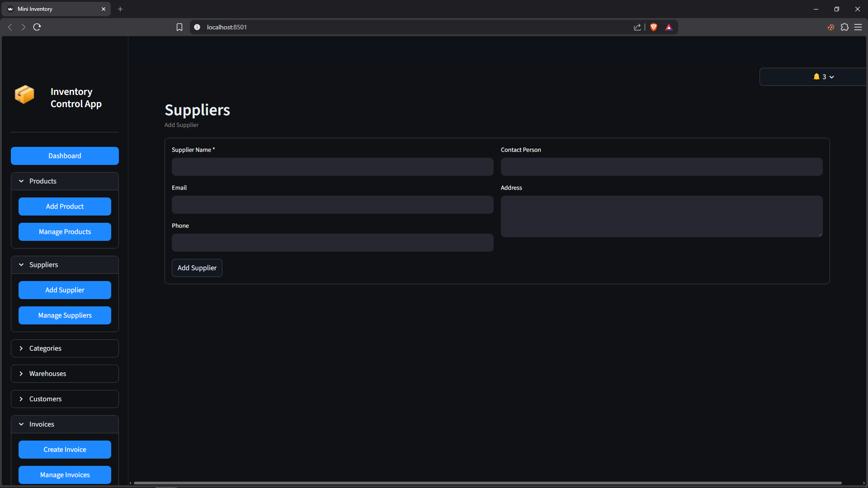The width and height of the screenshot is (868, 488).
Task: Open the browser hamburger menu
Action: coord(858,27)
